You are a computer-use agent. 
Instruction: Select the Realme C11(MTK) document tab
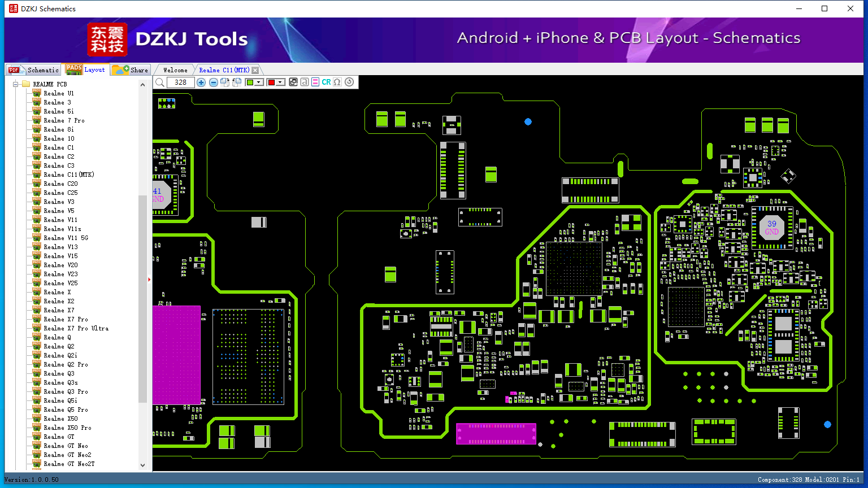click(x=224, y=70)
